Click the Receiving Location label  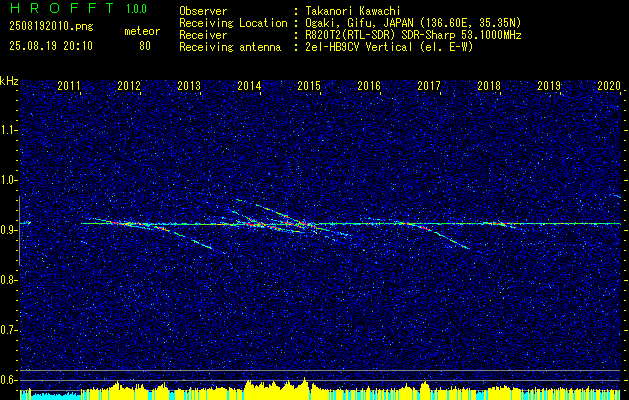(x=233, y=23)
